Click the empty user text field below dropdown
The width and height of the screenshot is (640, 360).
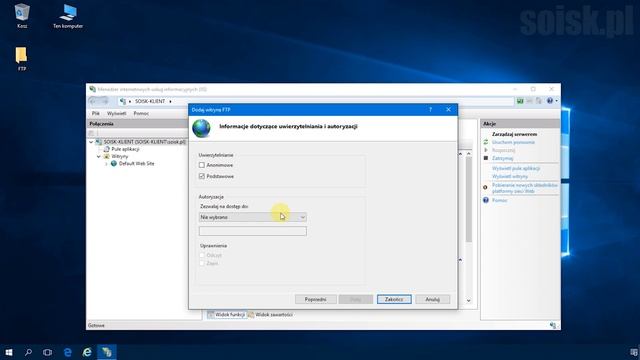(253, 231)
